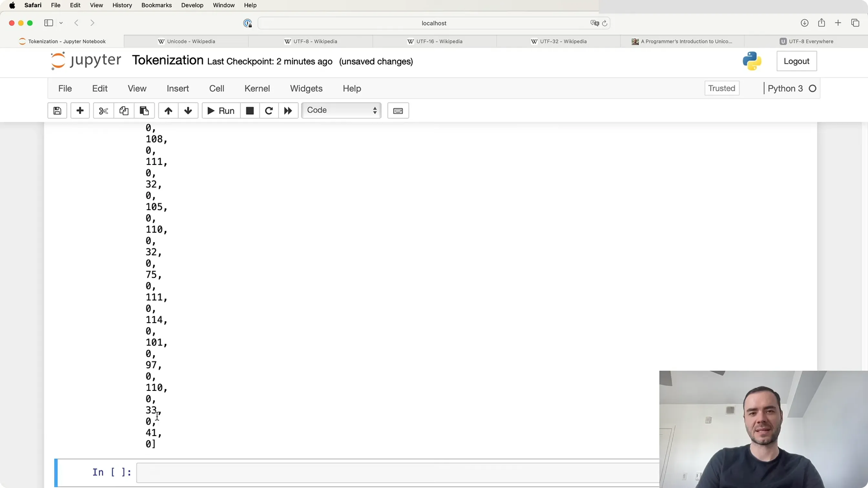Image resolution: width=868 pixels, height=488 pixels.
Task: Switch to the Unicode - Wikipedia tab
Action: pos(186,41)
